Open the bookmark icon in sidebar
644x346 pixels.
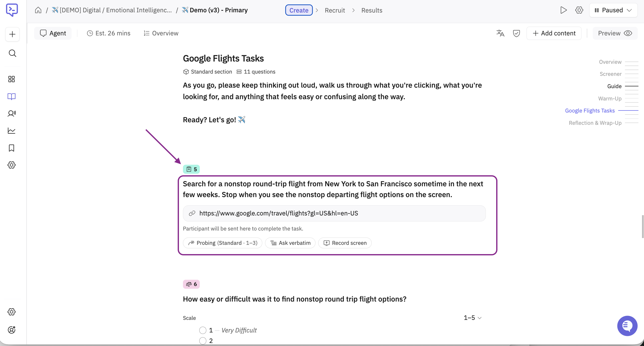(x=12, y=148)
